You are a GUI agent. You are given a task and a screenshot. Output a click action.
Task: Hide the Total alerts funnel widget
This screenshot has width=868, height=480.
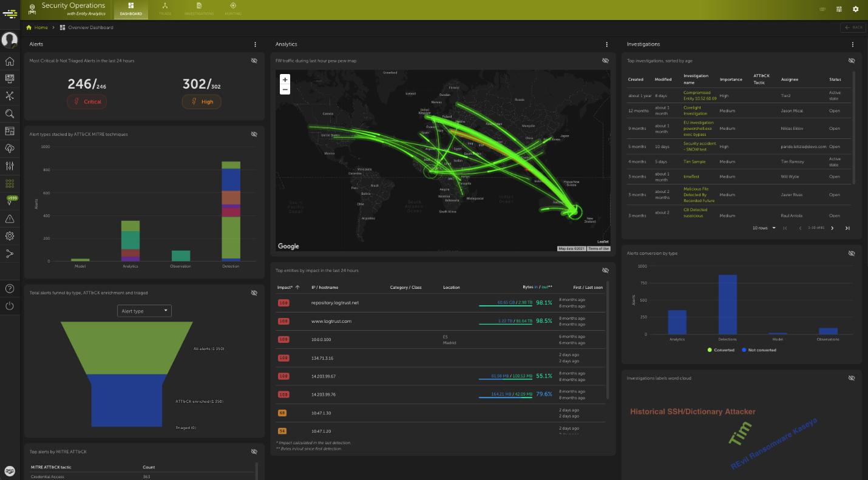[x=254, y=292]
